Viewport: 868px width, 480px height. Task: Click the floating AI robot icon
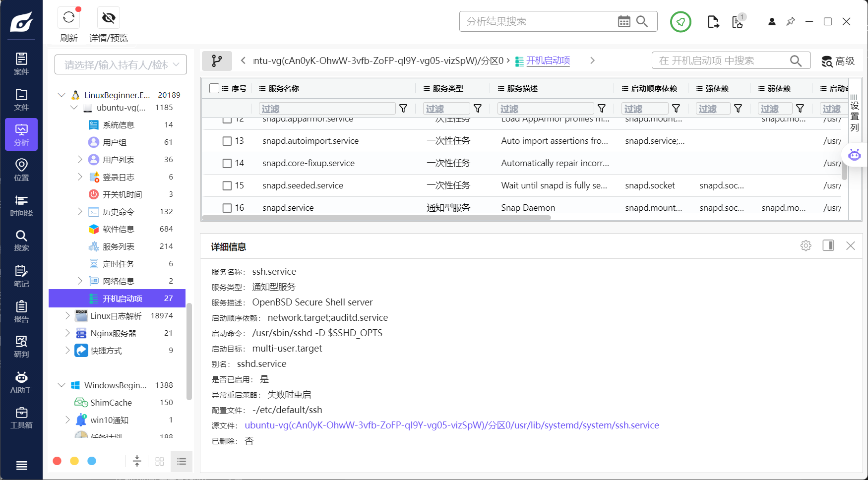click(854, 155)
